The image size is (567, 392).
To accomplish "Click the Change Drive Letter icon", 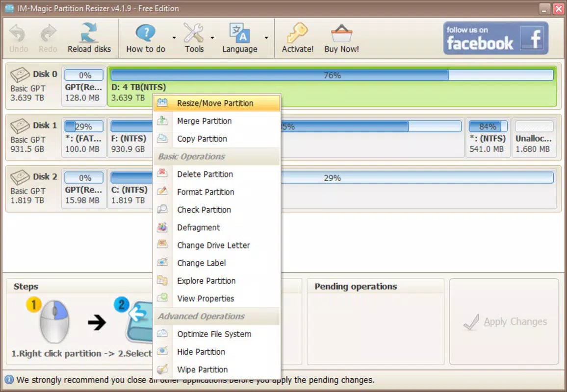I will click(x=162, y=245).
